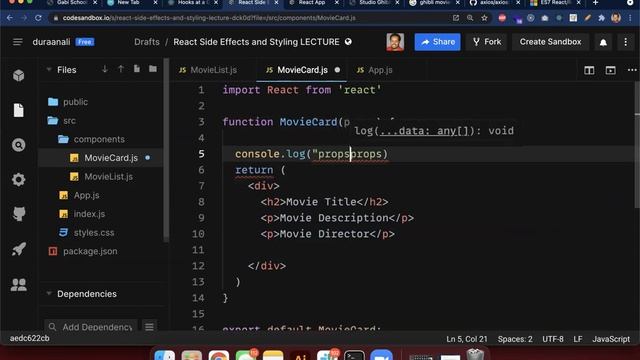The image size is (640, 360).
Task: Change language mode JavaScript
Action: 611,339
